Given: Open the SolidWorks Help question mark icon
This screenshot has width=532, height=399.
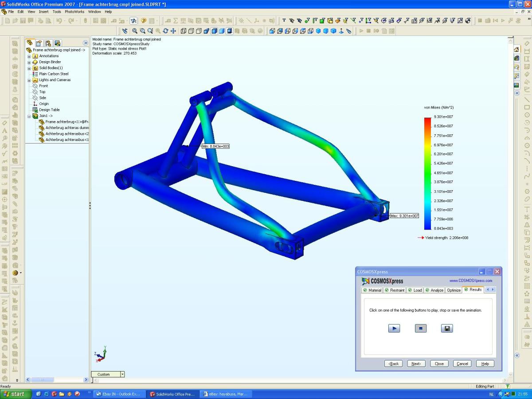Looking at the screenshot, I should 144,20.
